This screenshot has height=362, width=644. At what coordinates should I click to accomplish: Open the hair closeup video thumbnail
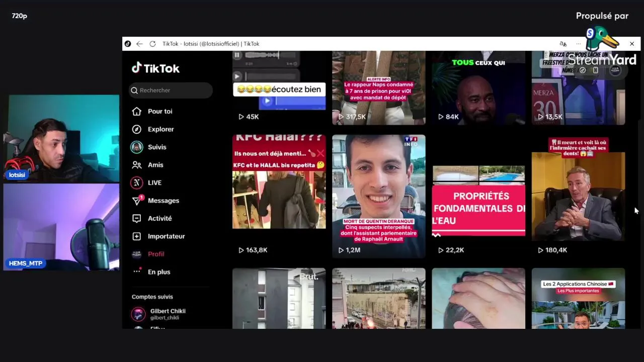(x=478, y=298)
